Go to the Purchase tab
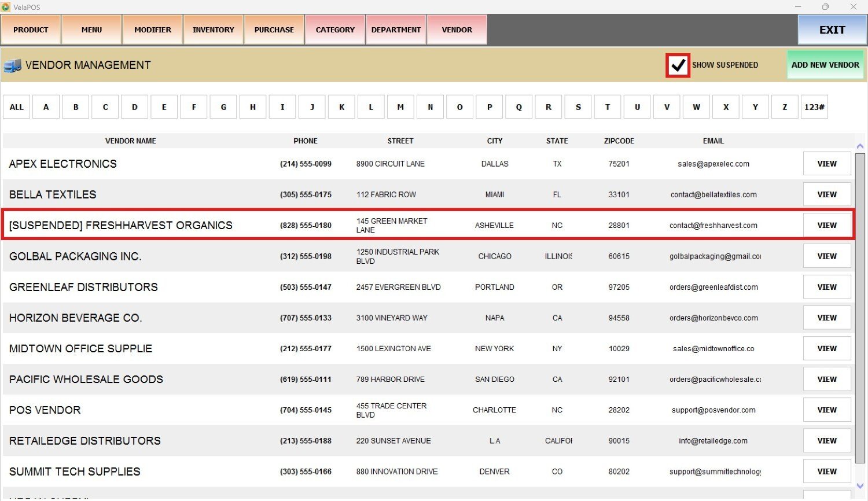The height and width of the screenshot is (501, 868). pyautogui.click(x=274, y=30)
